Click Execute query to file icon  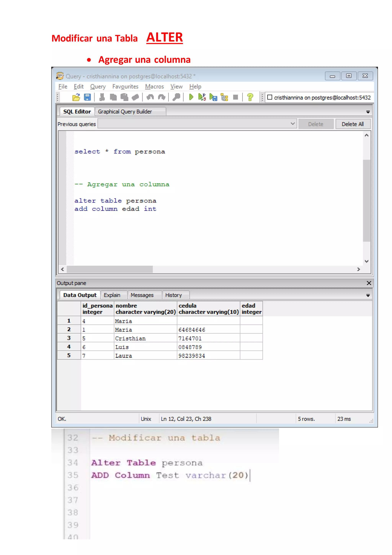pos(213,97)
